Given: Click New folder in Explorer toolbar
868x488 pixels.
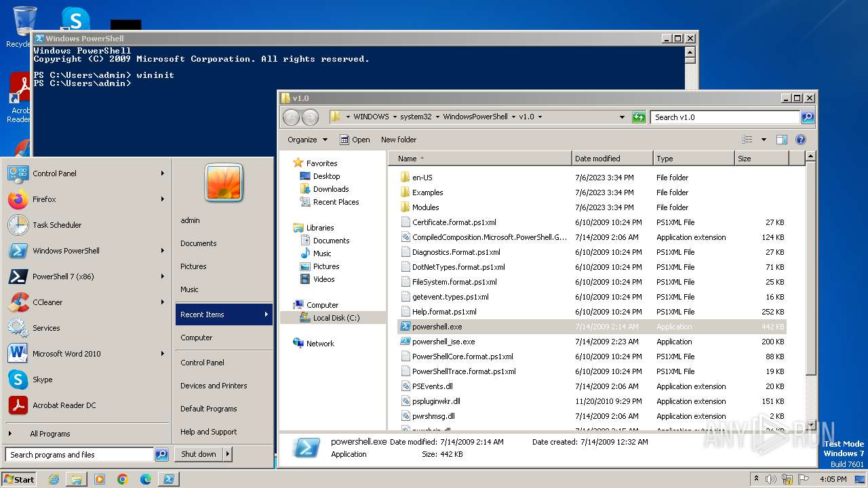Looking at the screenshot, I should (399, 140).
